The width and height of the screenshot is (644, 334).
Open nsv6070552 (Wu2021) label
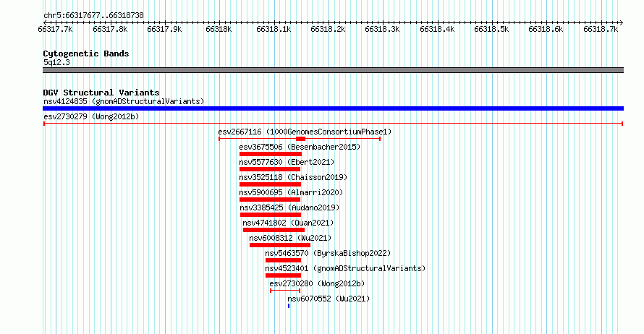click(329, 299)
